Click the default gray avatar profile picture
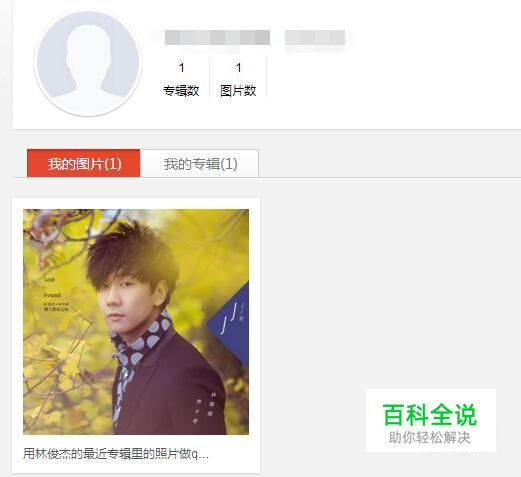This screenshot has width=521, height=477. (x=88, y=63)
